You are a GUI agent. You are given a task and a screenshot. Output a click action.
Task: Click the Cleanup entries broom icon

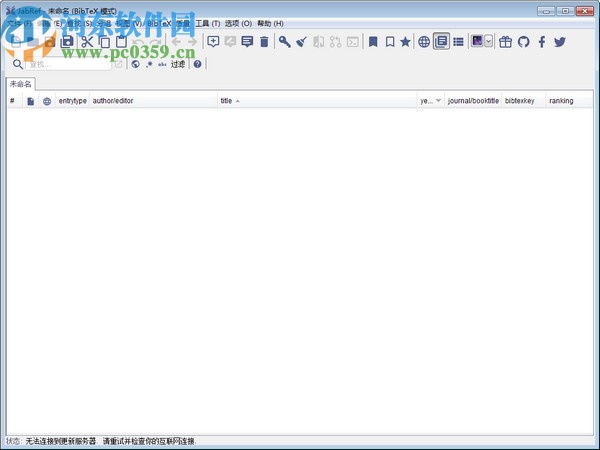coord(302,41)
